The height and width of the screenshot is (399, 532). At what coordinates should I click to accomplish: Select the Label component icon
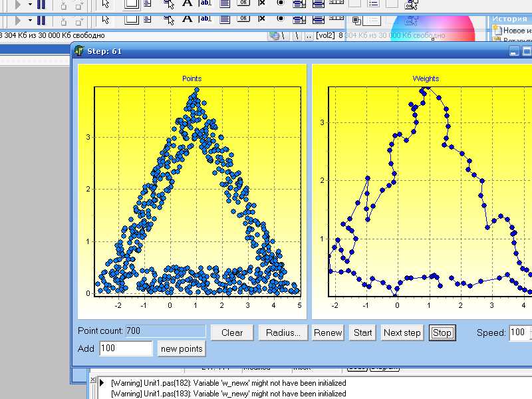tap(187, 19)
